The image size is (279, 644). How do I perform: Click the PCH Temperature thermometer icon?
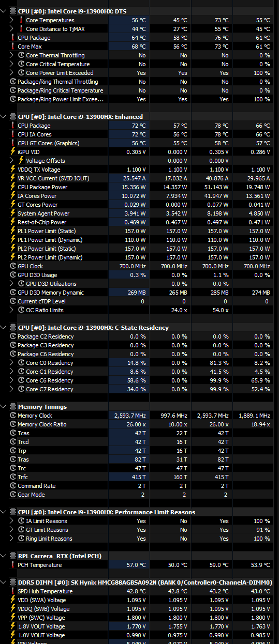coord(13,565)
